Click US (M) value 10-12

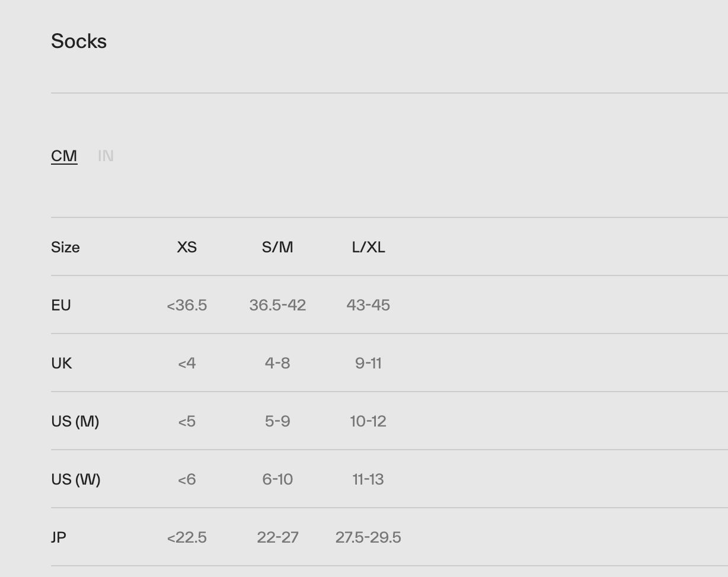[x=368, y=421]
